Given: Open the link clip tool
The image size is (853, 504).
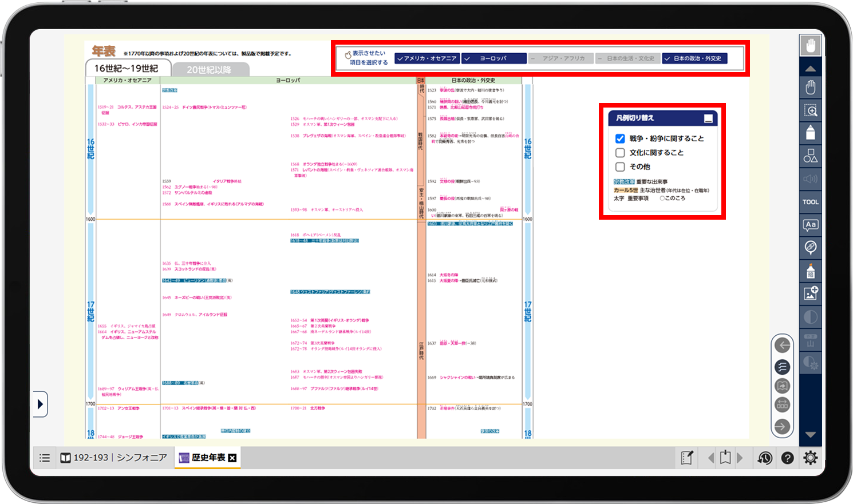Looking at the screenshot, I should (x=810, y=248).
